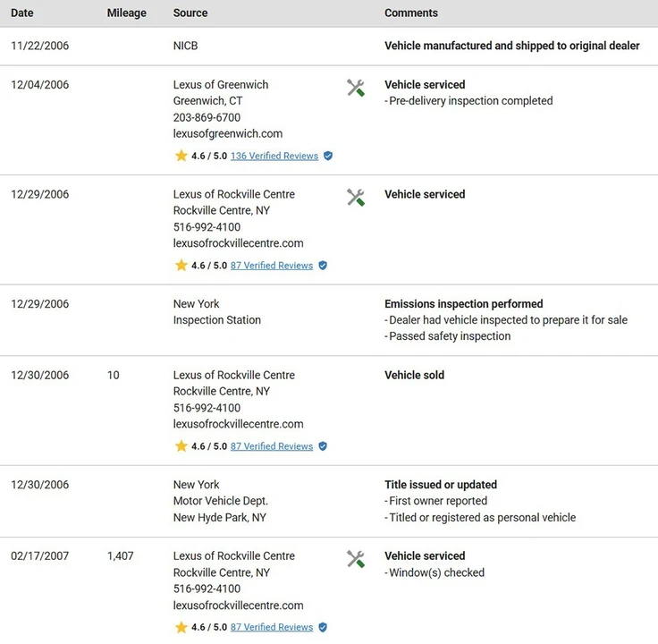Click 'Vehicle manufactured and shipped to original dealer'
This screenshot has height=644, width=658.
coord(512,46)
